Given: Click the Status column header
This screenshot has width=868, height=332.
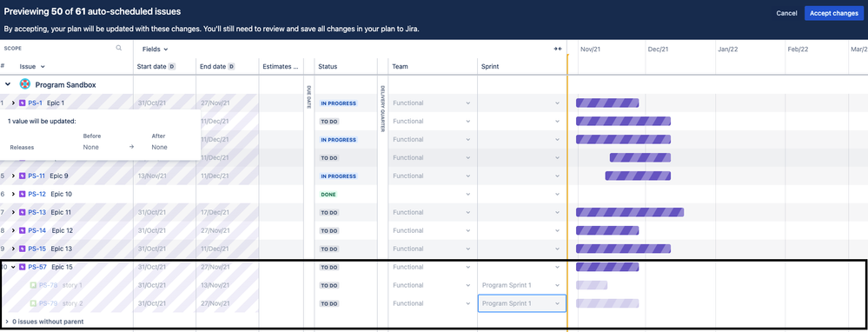Looking at the screenshot, I should coord(328,66).
